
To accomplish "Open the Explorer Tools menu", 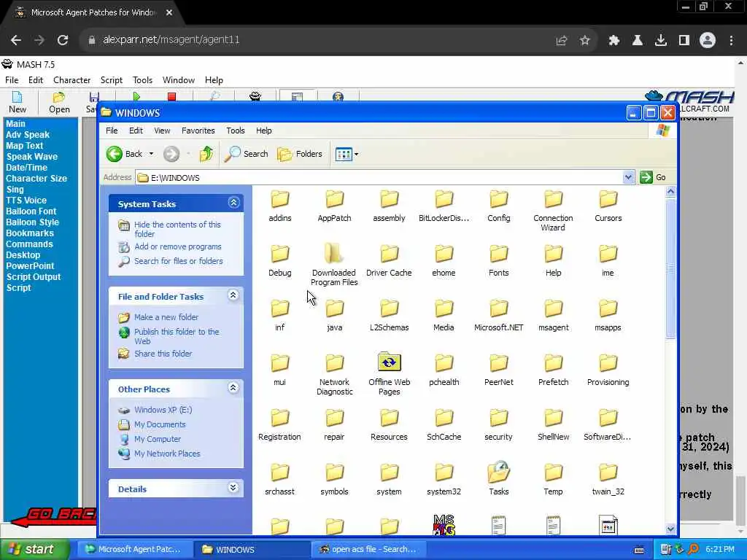I will 236,131.
